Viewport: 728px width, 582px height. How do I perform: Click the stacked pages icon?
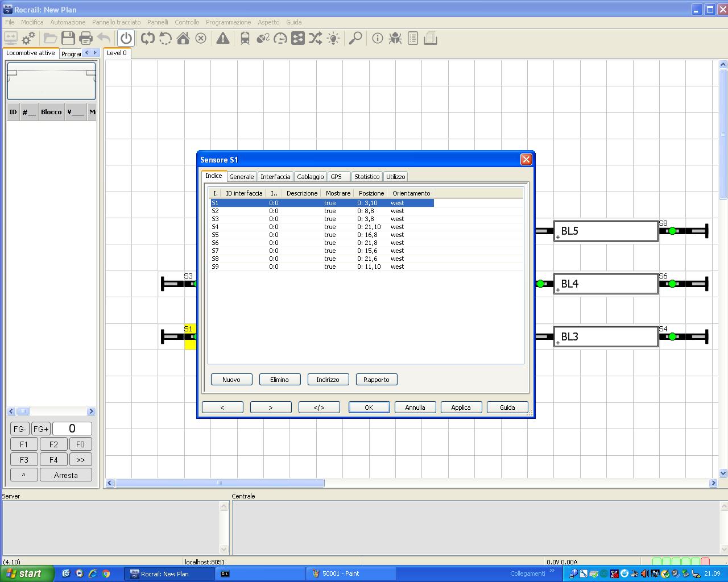[431, 38]
